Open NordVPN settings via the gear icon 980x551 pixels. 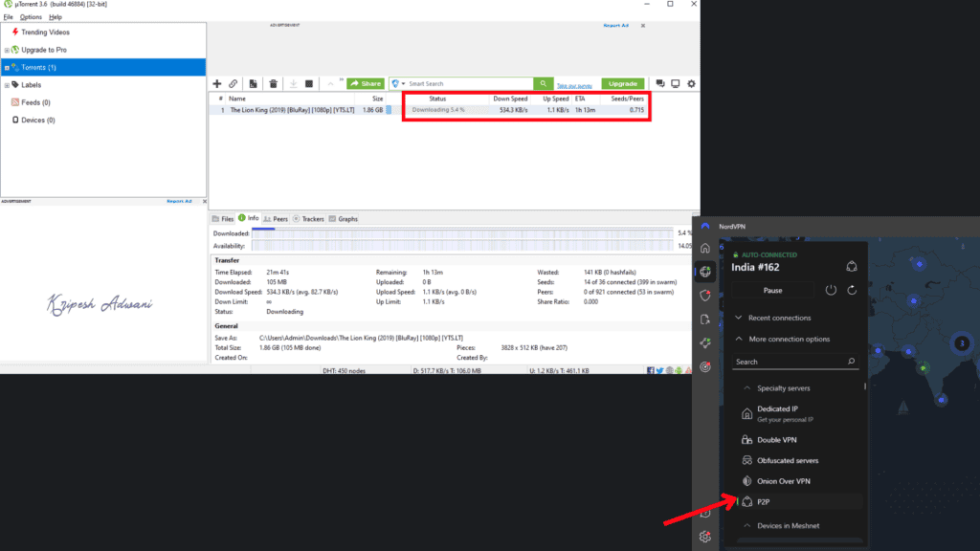(704, 538)
